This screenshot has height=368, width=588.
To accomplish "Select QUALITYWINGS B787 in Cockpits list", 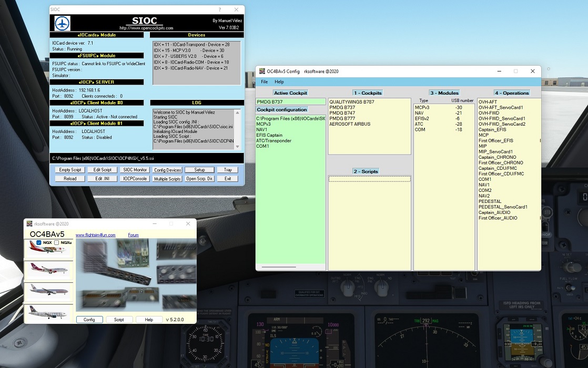I will 352,102.
